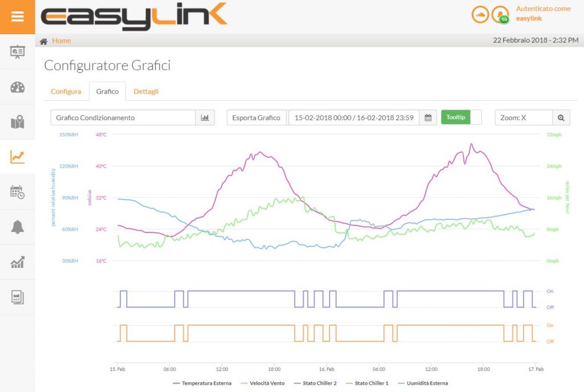584x392 pixels.
Task: Open the reports document icon in sidebar
Action: (17, 297)
